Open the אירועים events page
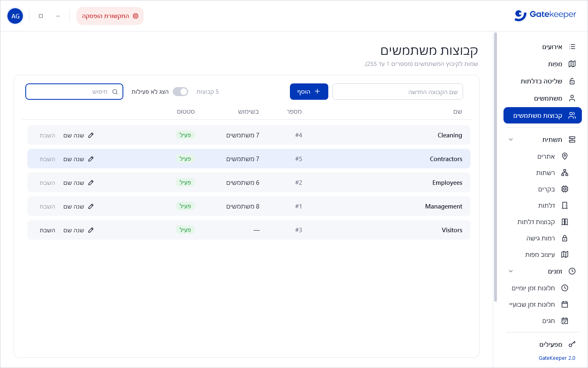Screen dimensions: 588x368 pyautogui.click(x=543, y=47)
